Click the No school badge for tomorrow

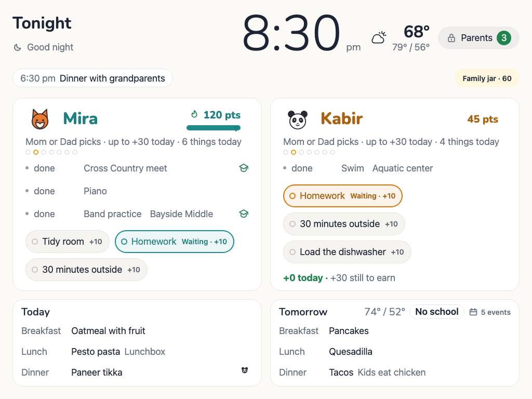(436, 312)
